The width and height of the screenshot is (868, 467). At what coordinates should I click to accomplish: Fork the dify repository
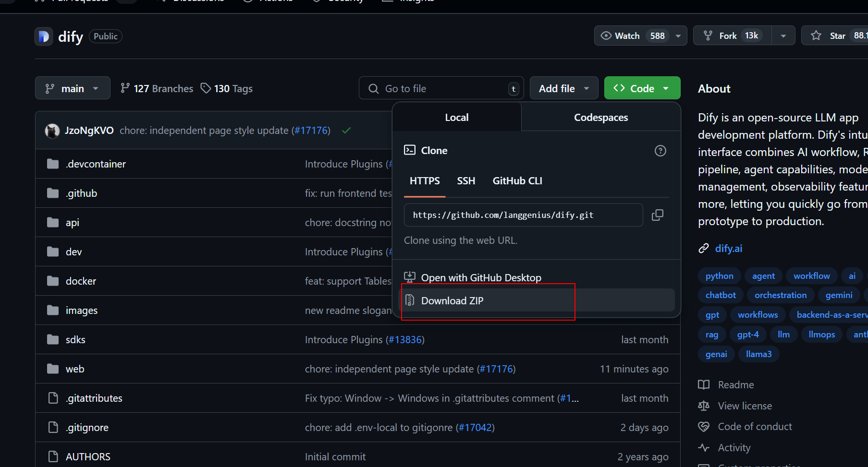[x=733, y=36]
